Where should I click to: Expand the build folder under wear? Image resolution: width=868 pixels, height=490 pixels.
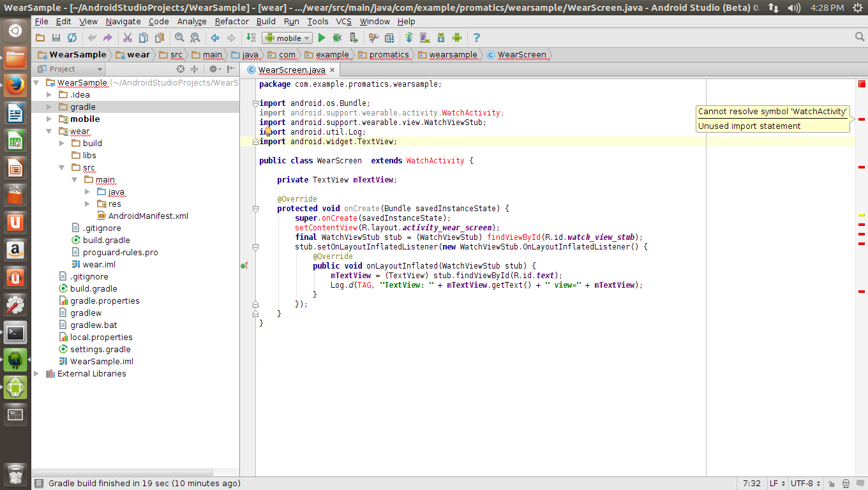(61, 144)
